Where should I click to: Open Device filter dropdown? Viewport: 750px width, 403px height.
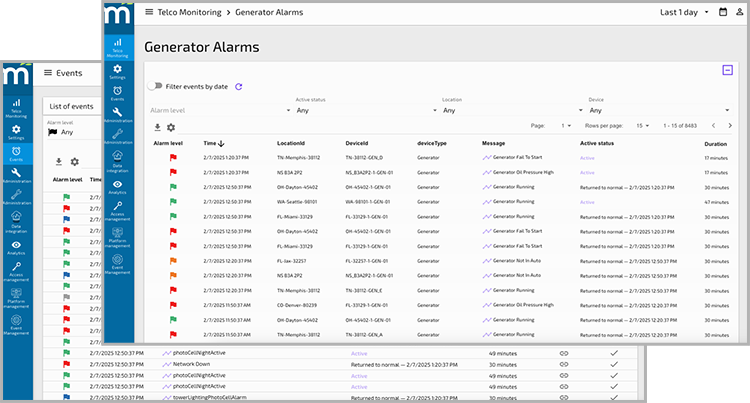pos(659,110)
